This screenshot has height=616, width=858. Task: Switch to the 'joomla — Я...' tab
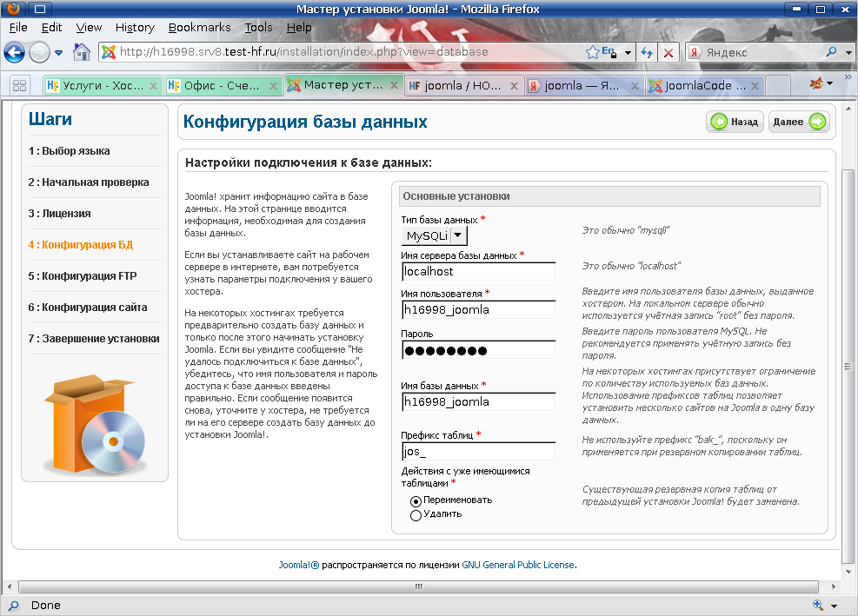(x=584, y=86)
